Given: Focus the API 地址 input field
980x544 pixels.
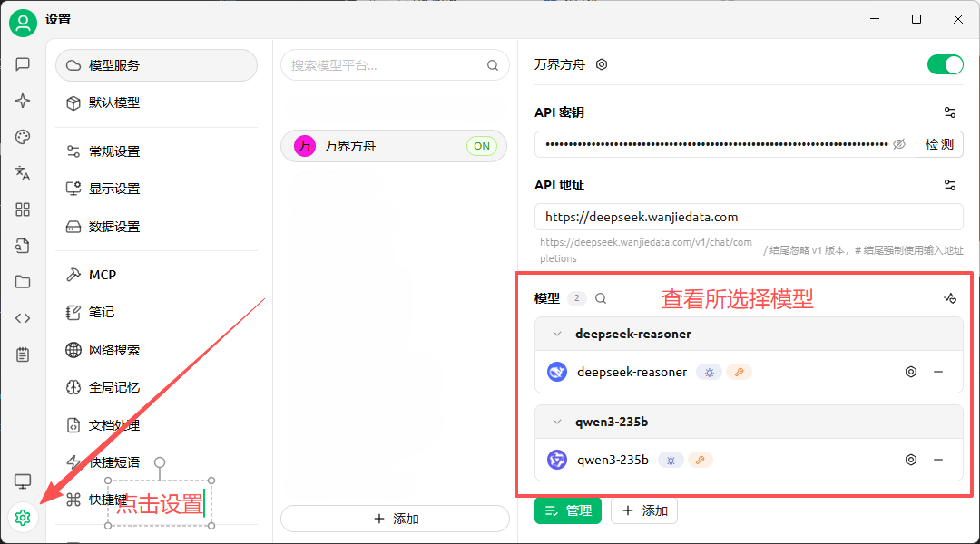Looking at the screenshot, I should [x=748, y=218].
